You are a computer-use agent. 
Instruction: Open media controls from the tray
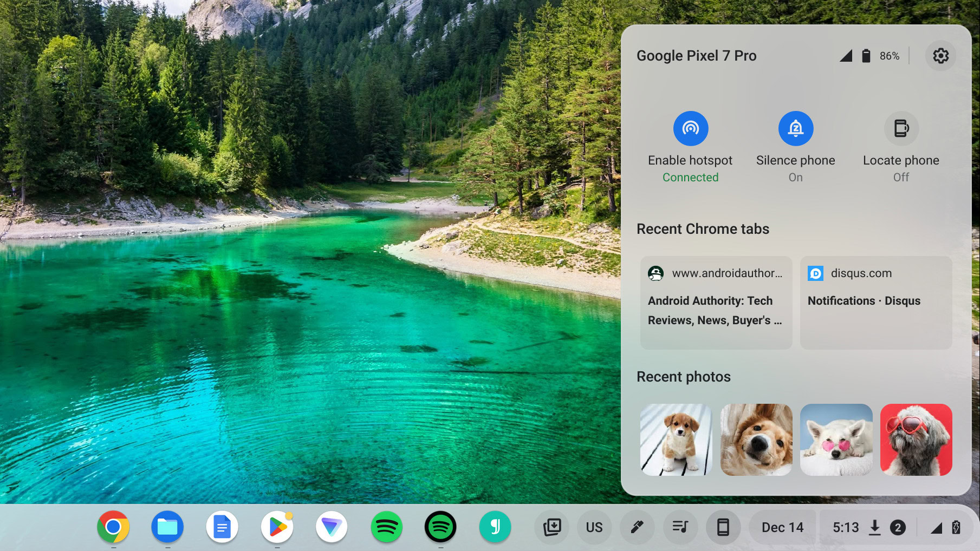pyautogui.click(x=680, y=527)
